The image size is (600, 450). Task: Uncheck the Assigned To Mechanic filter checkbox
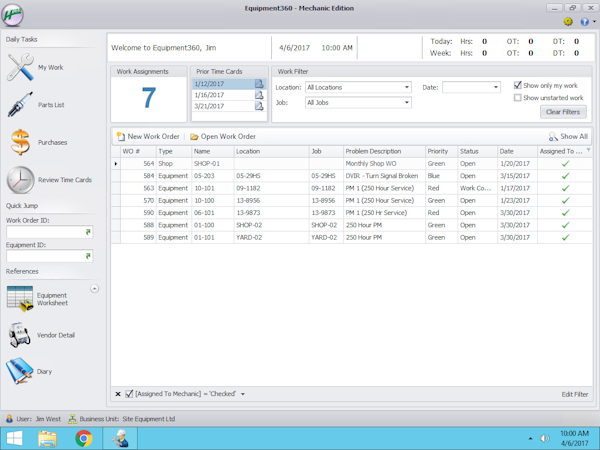click(129, 394)
